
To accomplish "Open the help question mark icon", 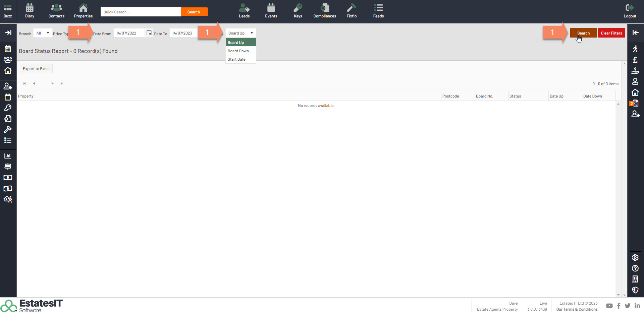I will 635,268.
